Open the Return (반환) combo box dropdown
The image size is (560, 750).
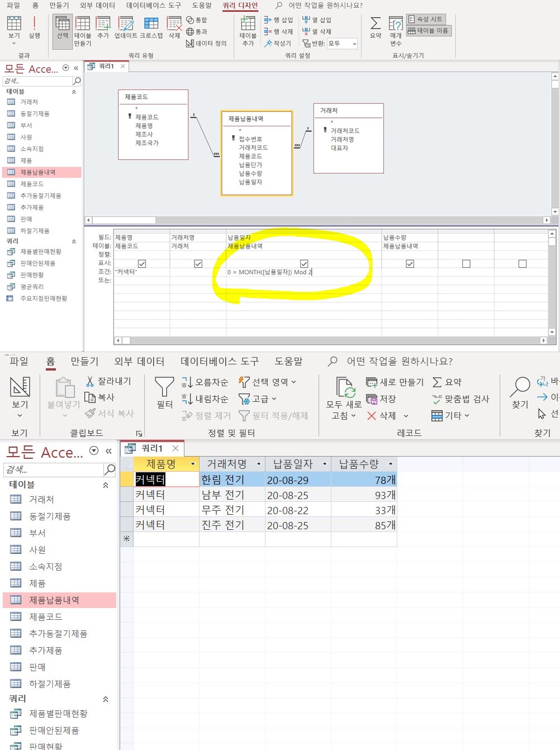coord(354,44)
